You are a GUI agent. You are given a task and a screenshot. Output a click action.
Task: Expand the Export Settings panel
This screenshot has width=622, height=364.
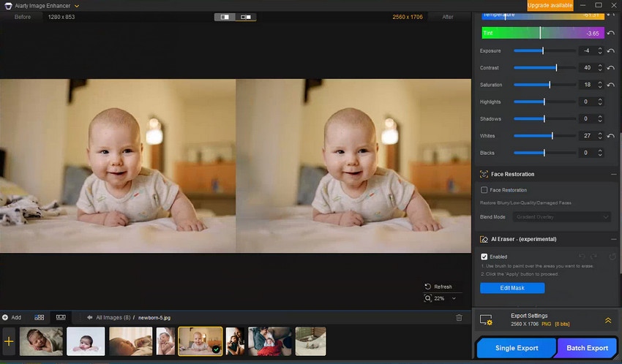click(x=608, y=320)
